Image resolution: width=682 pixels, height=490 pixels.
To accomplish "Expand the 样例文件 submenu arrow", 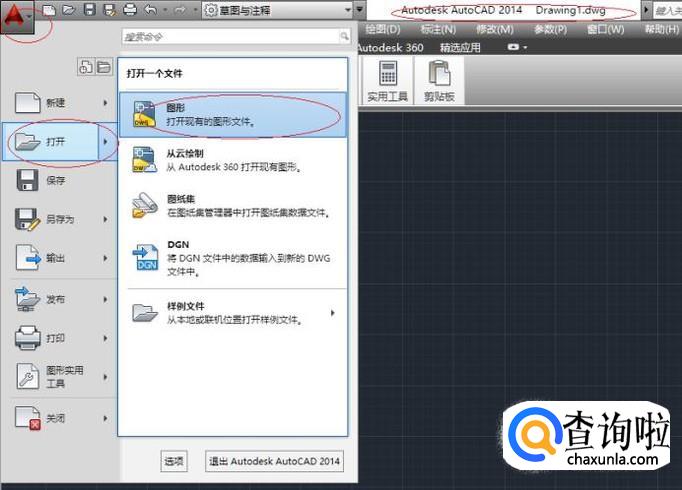I will point(333,313).
